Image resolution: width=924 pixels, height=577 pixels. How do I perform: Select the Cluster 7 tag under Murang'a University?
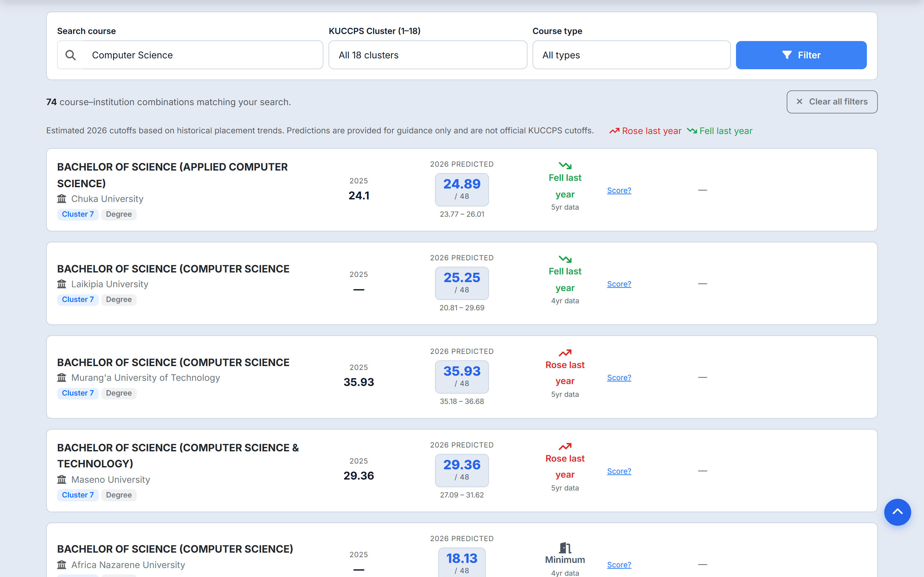78,393
